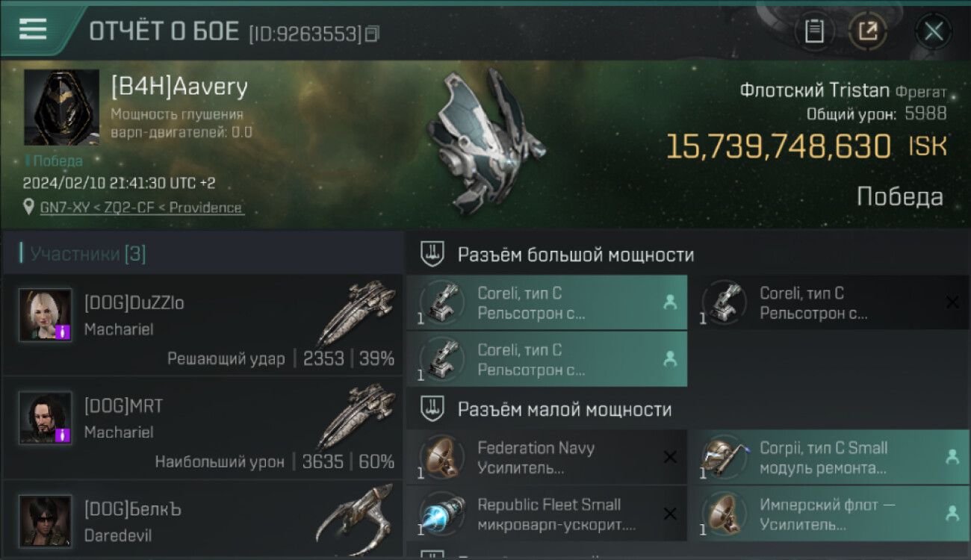Open location link GN7-XY Providence
The image size is (971, 560).
tap(142, 208)
